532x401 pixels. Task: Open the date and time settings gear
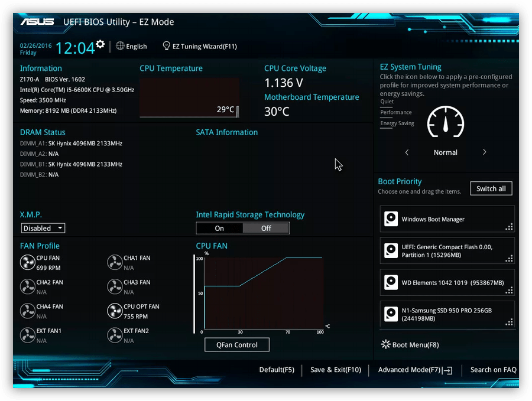[100, 44]
